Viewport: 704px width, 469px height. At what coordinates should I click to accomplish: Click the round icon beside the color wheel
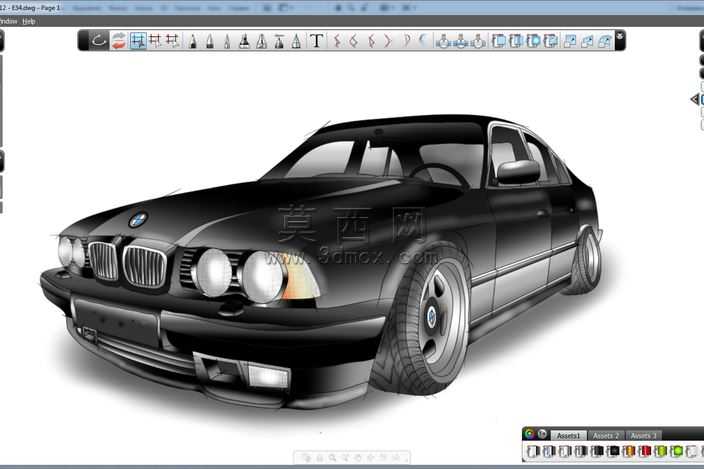pos(542,434)
